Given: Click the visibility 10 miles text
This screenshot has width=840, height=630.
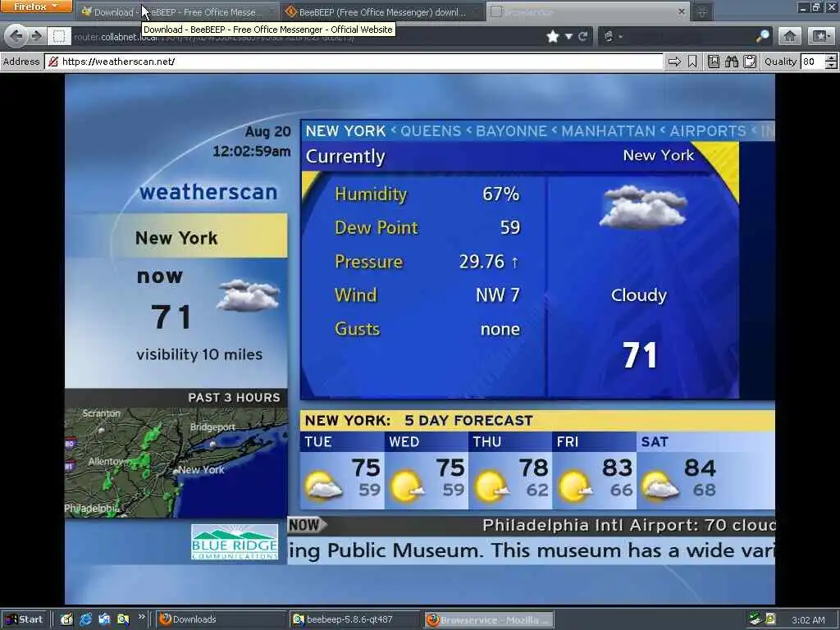Looking at the screenshot, I should pos(199,354).
